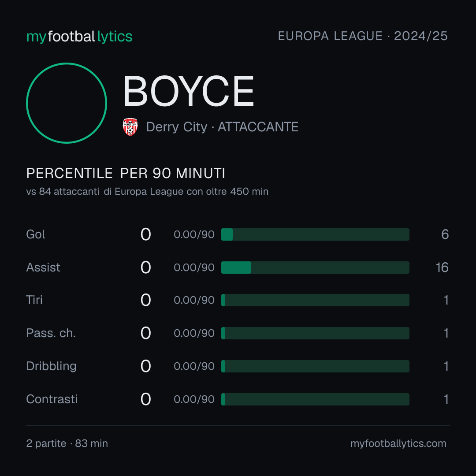Click the Assist percentile value 16
Image resolution: width=476 pixels, height=476 pixels.
point(442,268)
